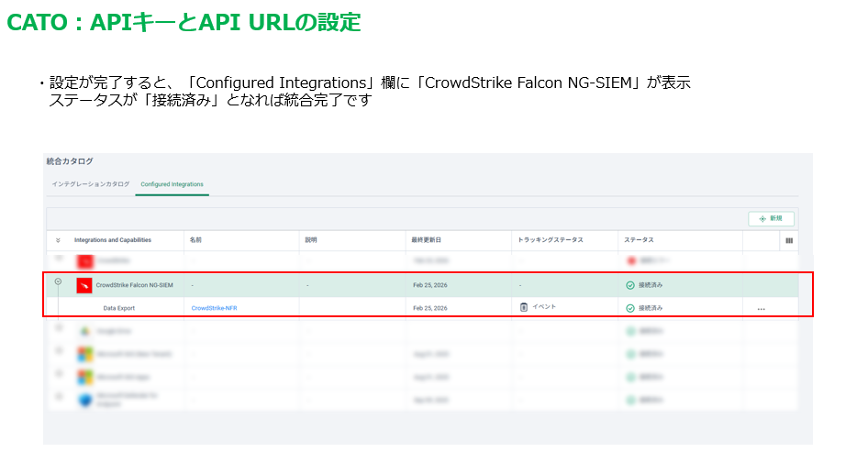Click the CrowdStrike Falcon NG-SIEM logo icon

pyautogui.click(x=84, y=285)
